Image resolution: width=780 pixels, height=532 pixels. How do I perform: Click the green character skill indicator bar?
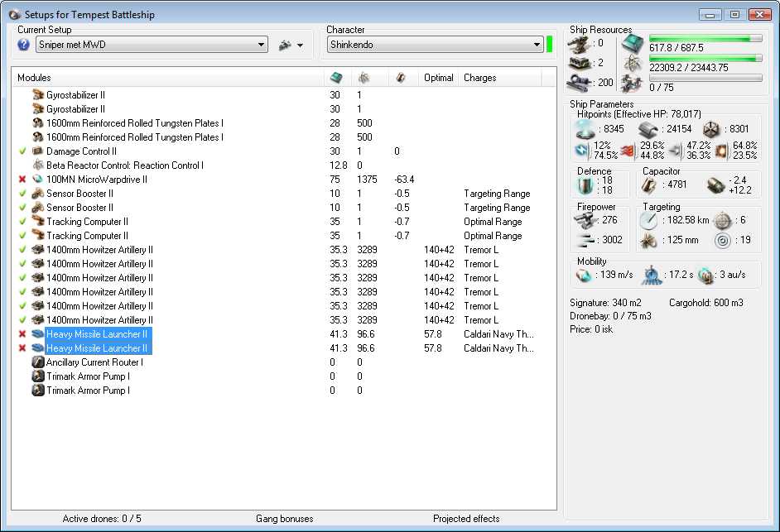click(550, 45)
